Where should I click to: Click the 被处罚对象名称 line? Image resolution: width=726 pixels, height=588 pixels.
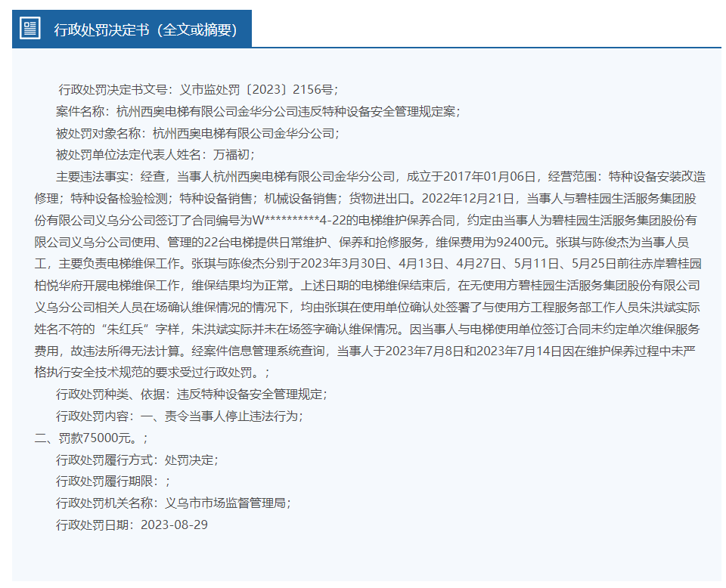pyautogui.click(x=197, y=133)
